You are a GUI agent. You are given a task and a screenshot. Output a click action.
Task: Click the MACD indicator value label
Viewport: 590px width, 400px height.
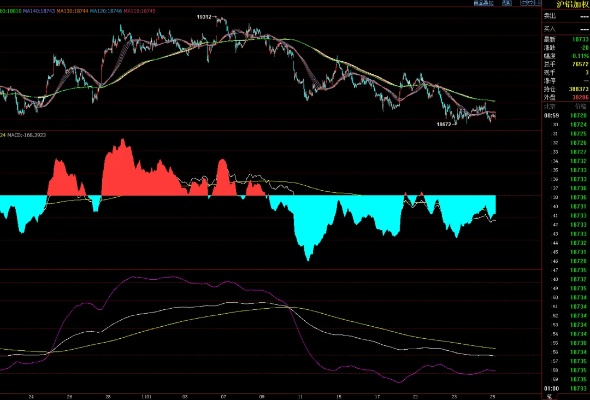click(26, 135)
